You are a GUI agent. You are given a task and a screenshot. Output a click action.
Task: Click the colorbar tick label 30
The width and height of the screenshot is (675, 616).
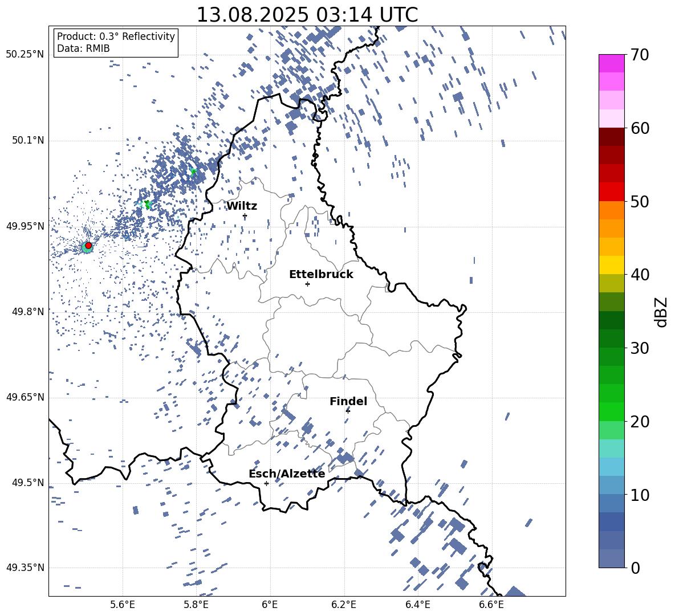coord(640,348)
